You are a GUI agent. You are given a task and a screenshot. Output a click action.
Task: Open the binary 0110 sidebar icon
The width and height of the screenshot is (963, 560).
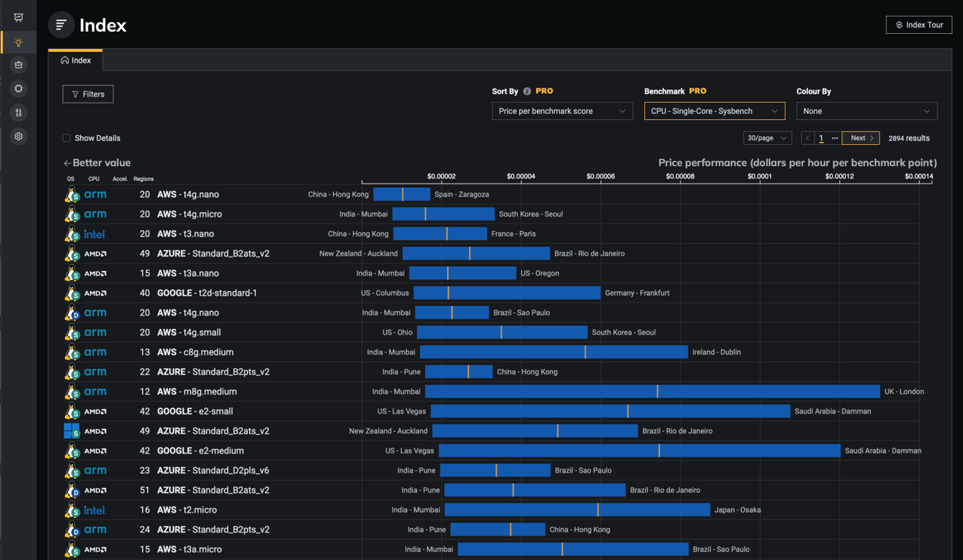pos(18,112)
